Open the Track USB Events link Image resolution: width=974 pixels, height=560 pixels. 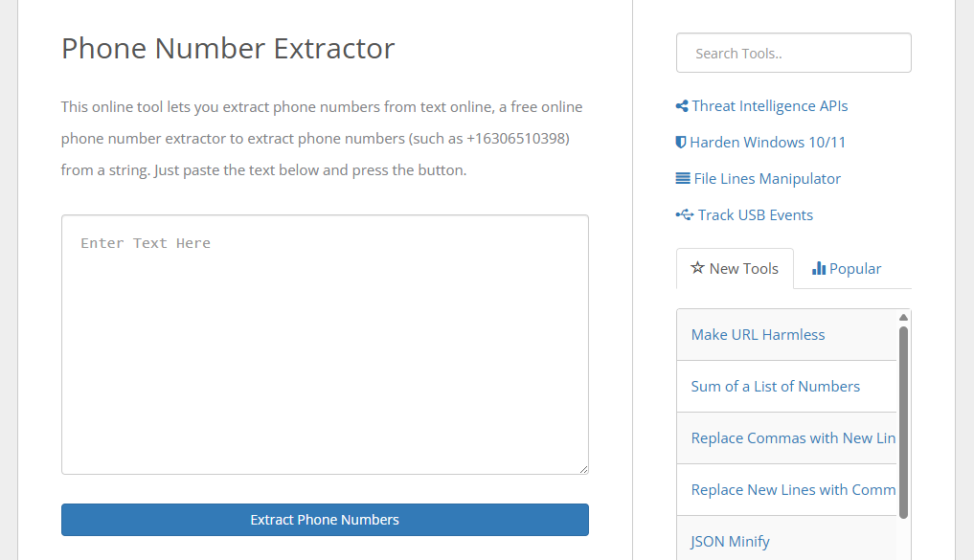click(751, 214)
